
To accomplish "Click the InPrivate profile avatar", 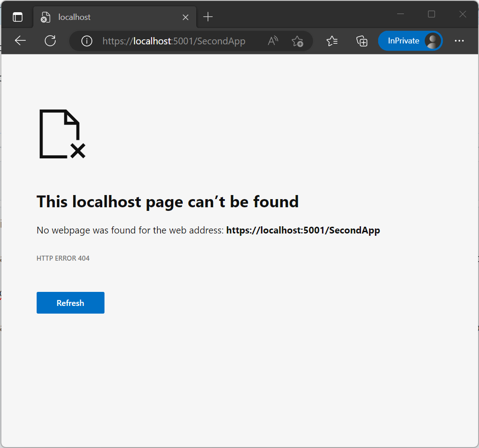I will [433, 40].
